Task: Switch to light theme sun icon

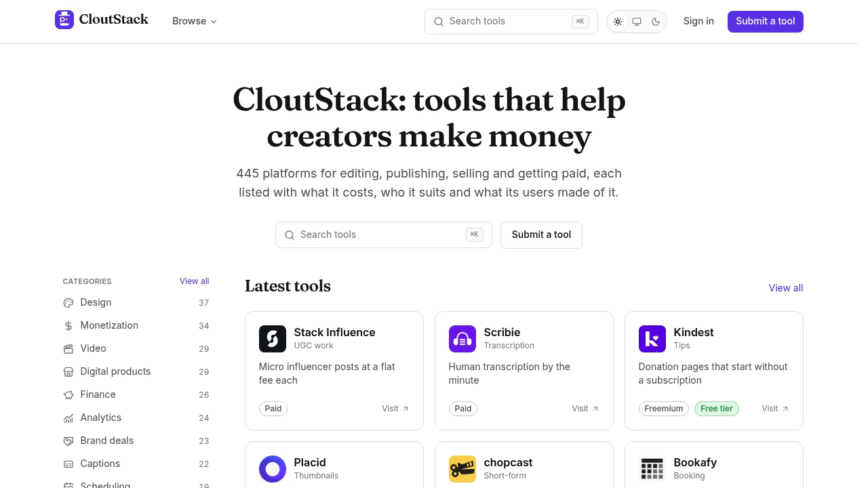Action: (618, 22)
